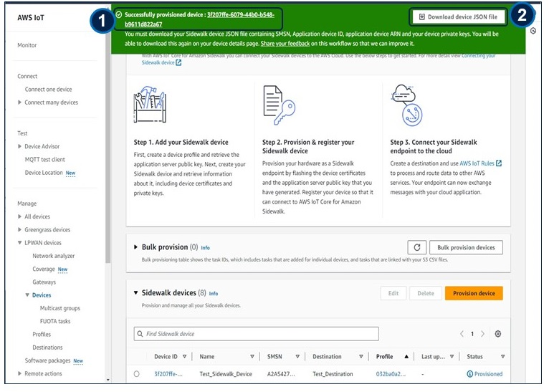Go to the previous page of devices
The image size is (549, 392).
point(462,334)
